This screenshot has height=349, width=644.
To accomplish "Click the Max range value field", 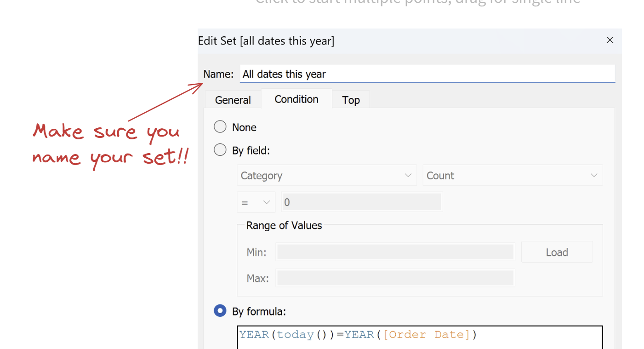I will click(x=395, y=278).
